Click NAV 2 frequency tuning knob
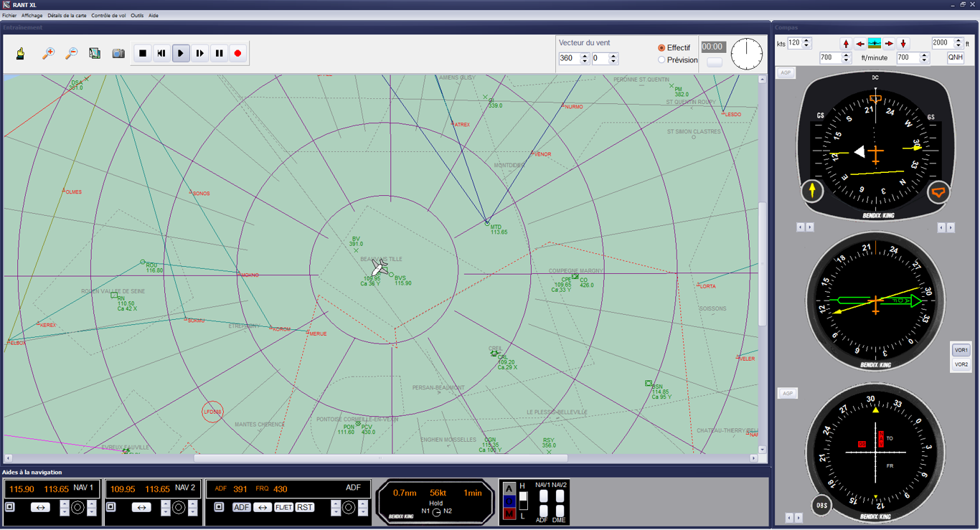The width and height of the screenshot is (980, 530). [x=179, y=508]
